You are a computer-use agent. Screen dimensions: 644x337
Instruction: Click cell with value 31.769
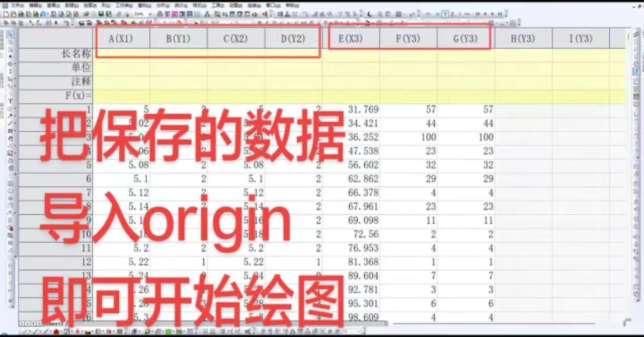351,109
